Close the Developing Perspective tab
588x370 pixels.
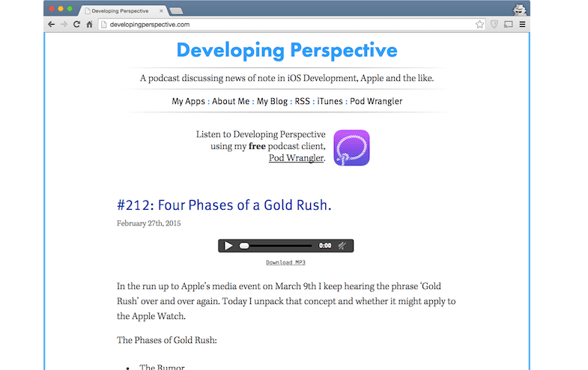(161, 11)
